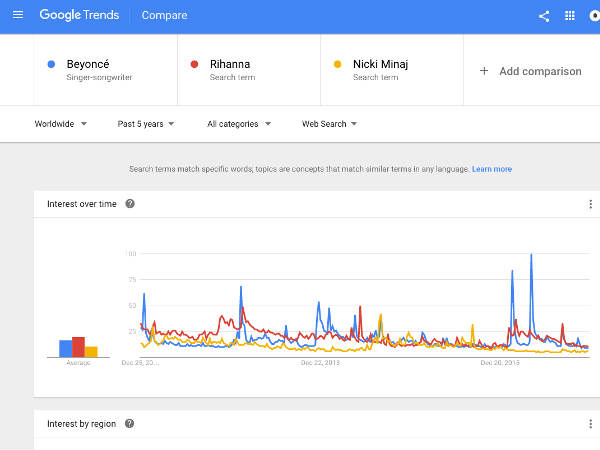Click the Singer-songwriter subtitle under Beyoncé

99,77
